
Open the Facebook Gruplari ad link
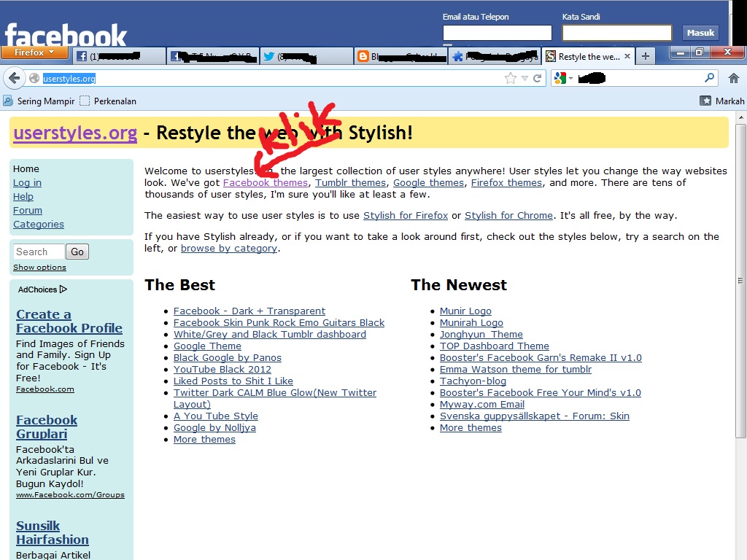(47, 427)
